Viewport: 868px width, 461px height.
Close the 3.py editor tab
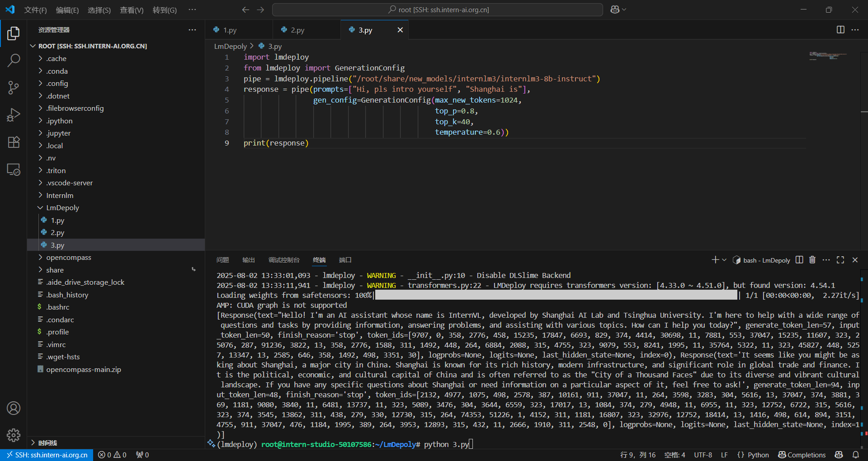(x=400, y=30)
